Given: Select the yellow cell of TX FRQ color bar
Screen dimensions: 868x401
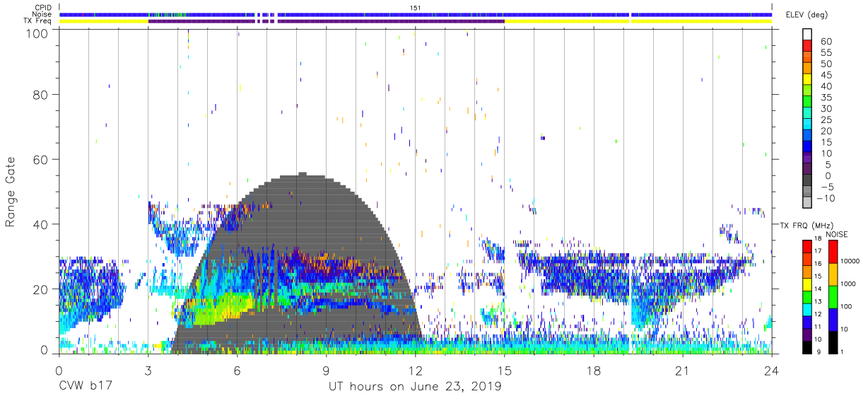Looking at the screenshot, I should click(x=807, y=283).
